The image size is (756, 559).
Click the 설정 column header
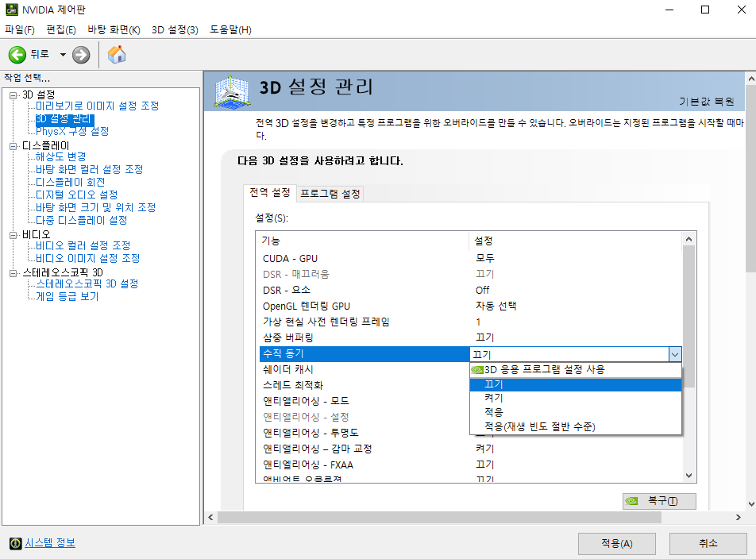click(x=575, y=241)
